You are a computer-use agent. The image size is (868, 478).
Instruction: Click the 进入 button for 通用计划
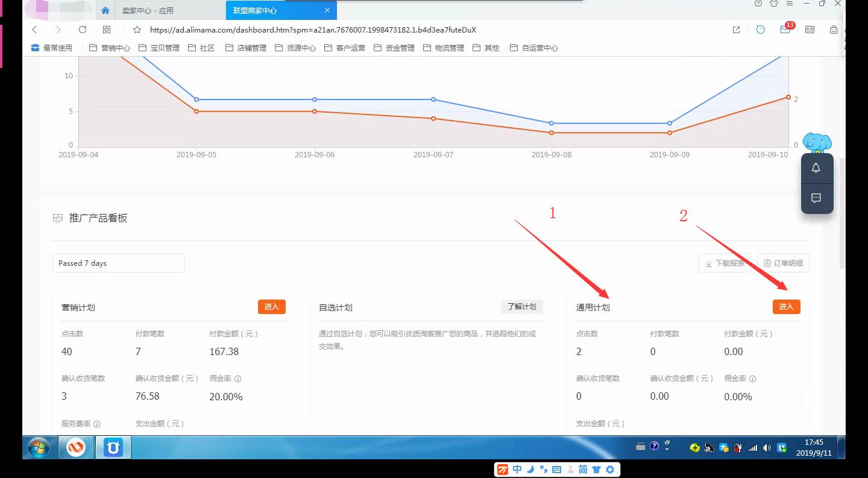tap(786, 307)
